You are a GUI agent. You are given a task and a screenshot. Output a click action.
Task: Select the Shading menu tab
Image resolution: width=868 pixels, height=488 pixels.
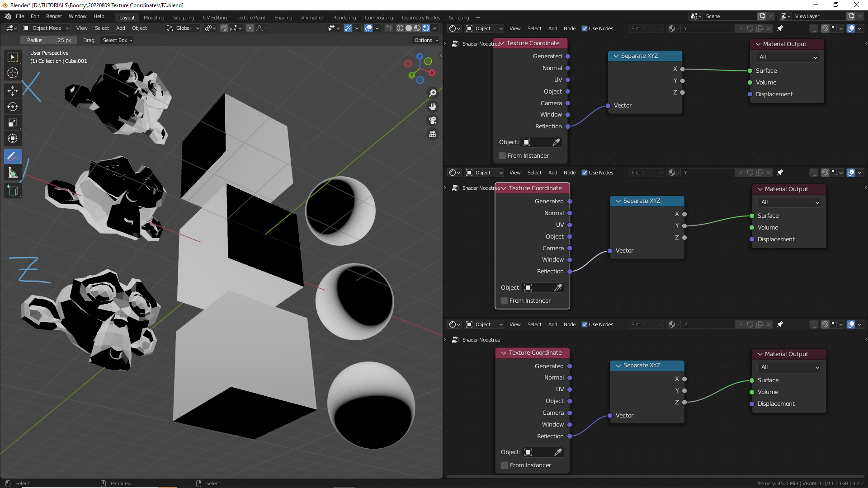[283, 17]
